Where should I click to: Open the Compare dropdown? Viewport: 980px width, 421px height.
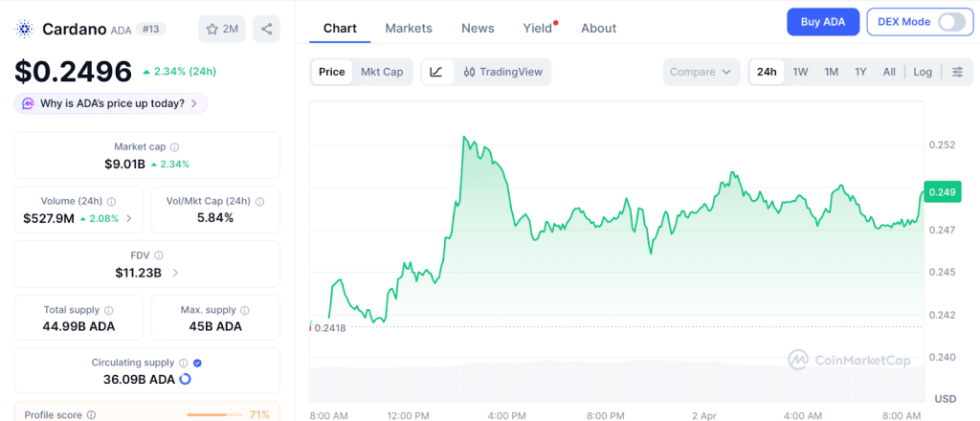(x=701, y=72)
